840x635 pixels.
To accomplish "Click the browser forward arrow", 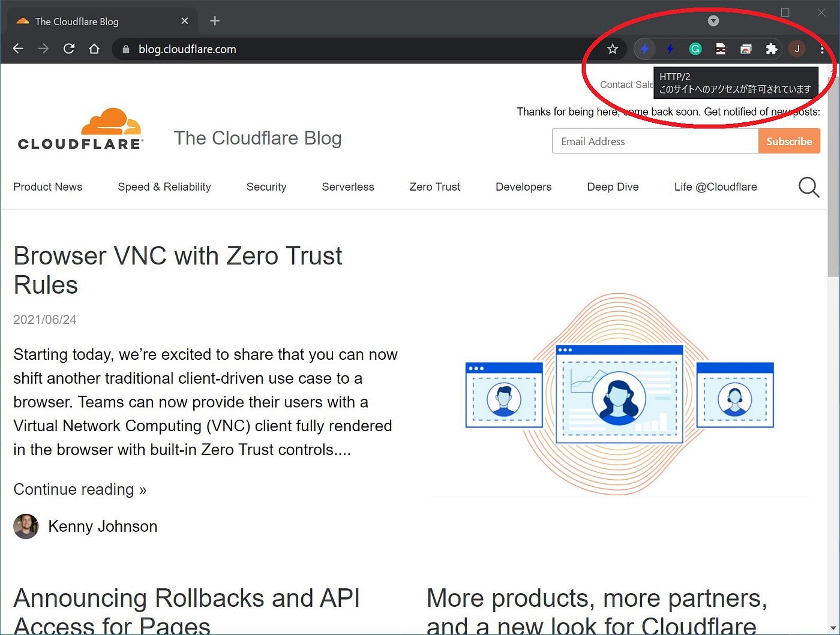I will click(43, 49).
